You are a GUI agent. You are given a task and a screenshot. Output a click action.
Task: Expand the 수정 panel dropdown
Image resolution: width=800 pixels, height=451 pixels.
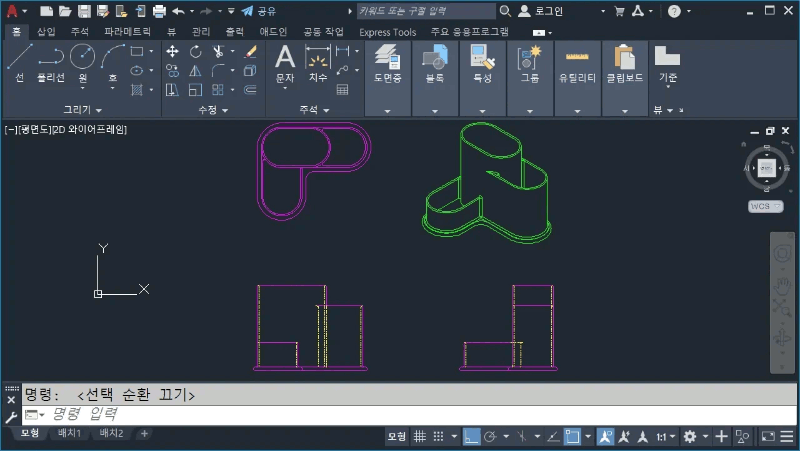pos(213,109)
